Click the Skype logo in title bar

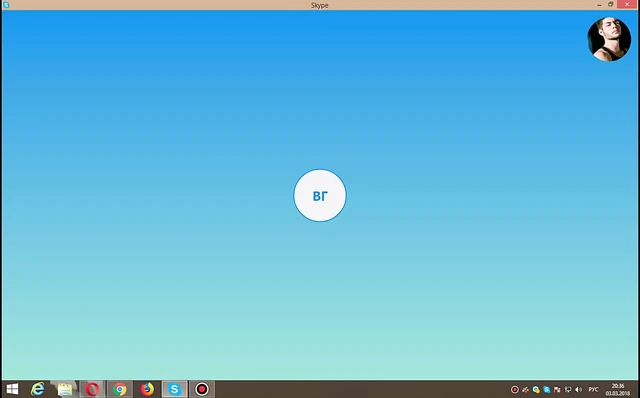pyautogui.click(x=6, y=5)
